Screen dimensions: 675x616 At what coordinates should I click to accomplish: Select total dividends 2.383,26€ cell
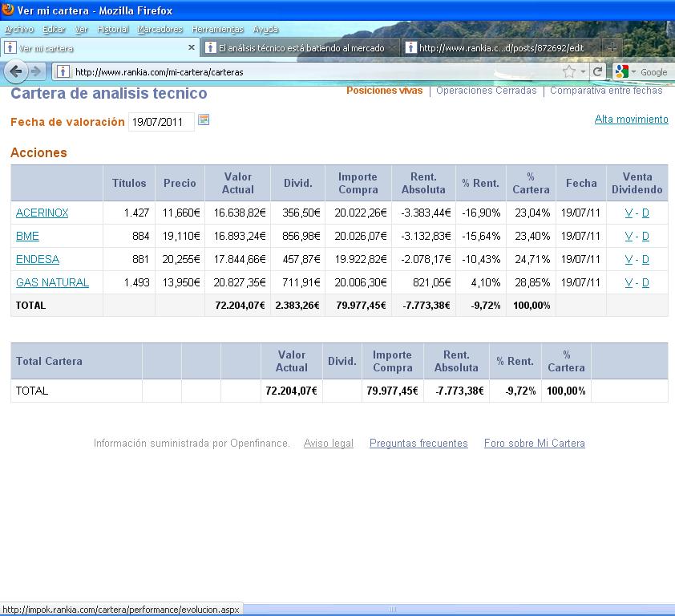297,306
